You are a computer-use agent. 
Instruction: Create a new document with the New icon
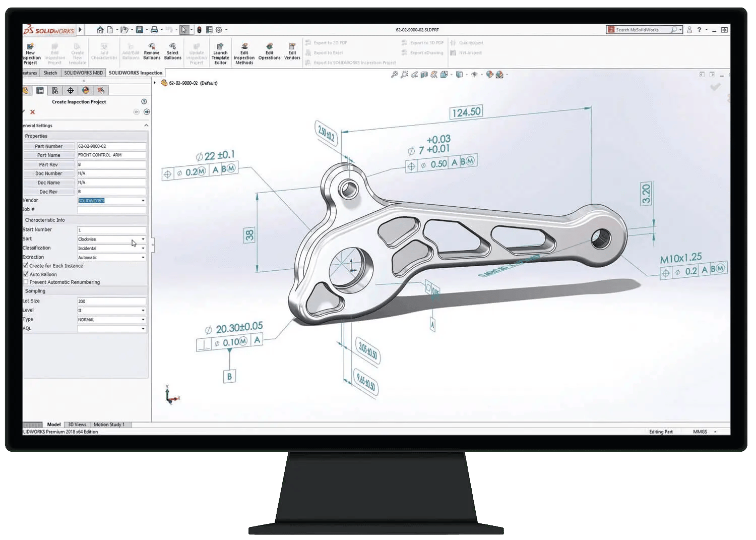(x=110, y=30)
